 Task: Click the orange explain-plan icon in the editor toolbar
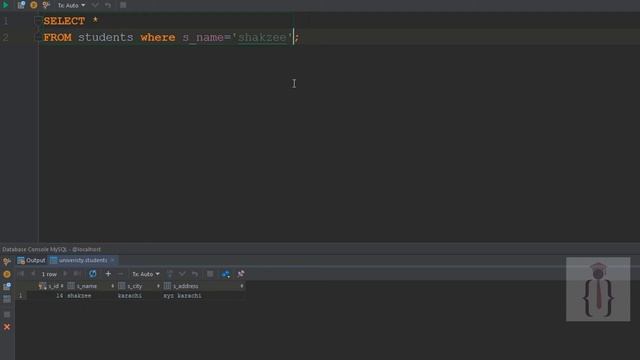[x=33, y=5]
